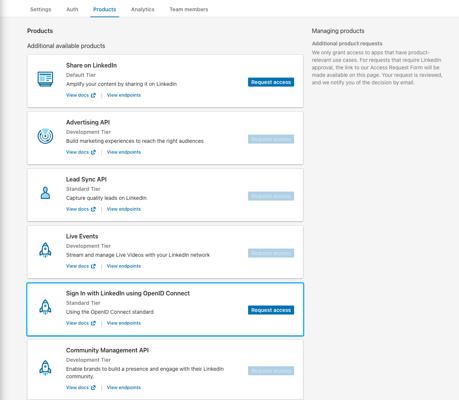Image resolution: width=459 pixels, height=400 pixels.
Task: Request access for Sign In with LinkedIn OpenID Connect
Action: [x=271, y=310]
